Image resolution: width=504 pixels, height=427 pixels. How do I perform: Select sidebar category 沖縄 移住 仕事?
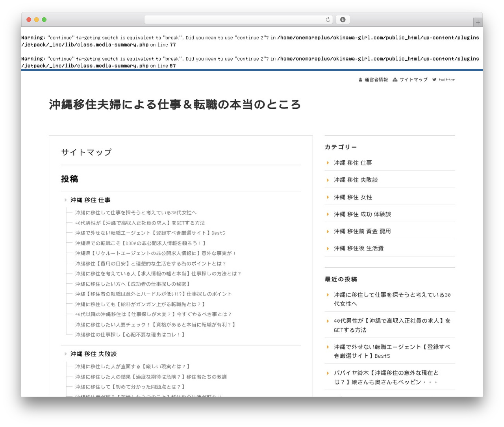pos(353,163)
